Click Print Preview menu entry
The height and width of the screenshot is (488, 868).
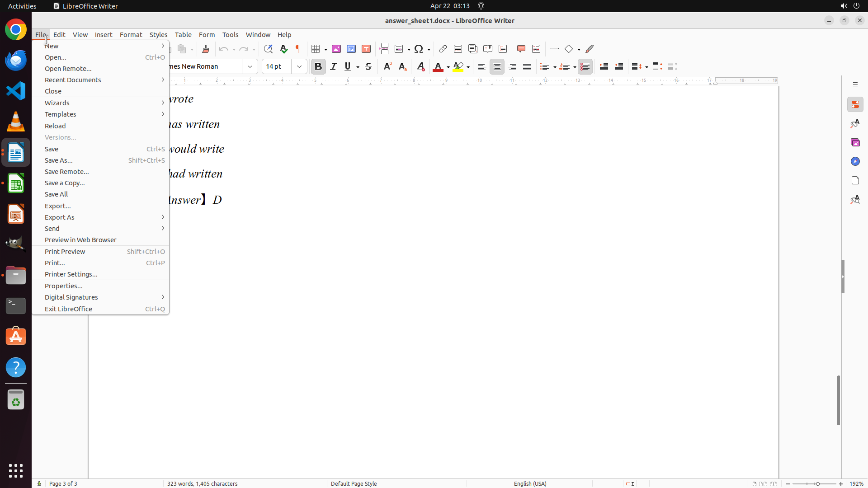(x=65, y=252)
